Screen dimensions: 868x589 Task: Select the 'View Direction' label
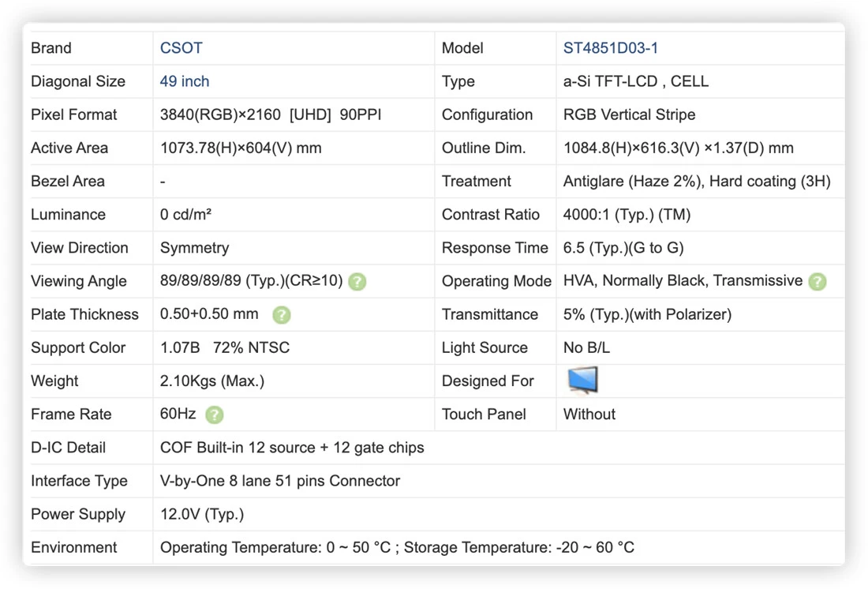(79, 248)
